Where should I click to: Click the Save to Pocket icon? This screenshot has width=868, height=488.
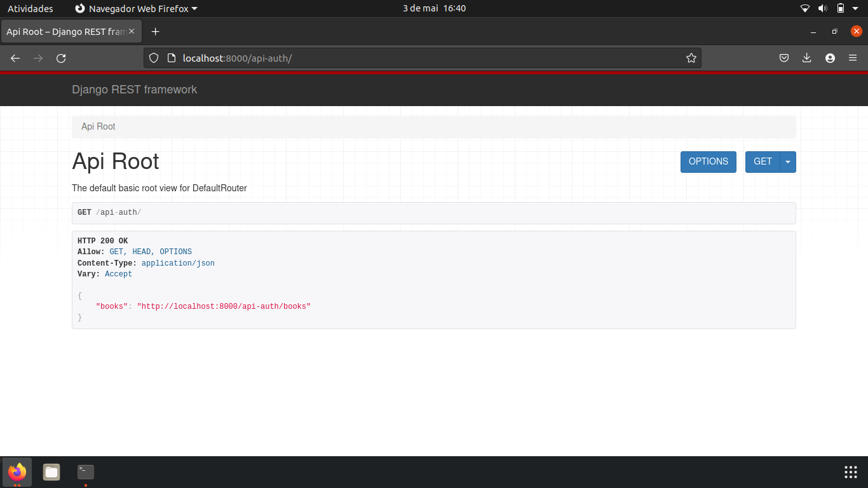783,58
